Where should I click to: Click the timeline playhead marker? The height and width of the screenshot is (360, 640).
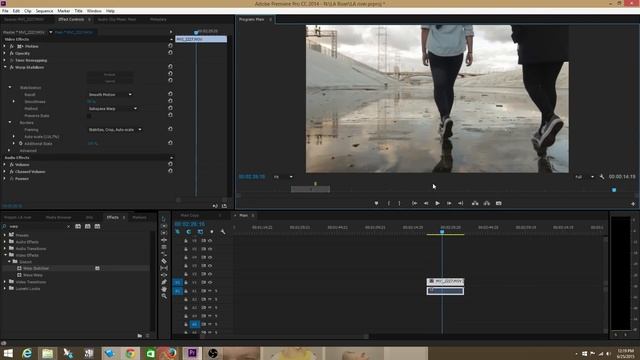click(442, 232)
